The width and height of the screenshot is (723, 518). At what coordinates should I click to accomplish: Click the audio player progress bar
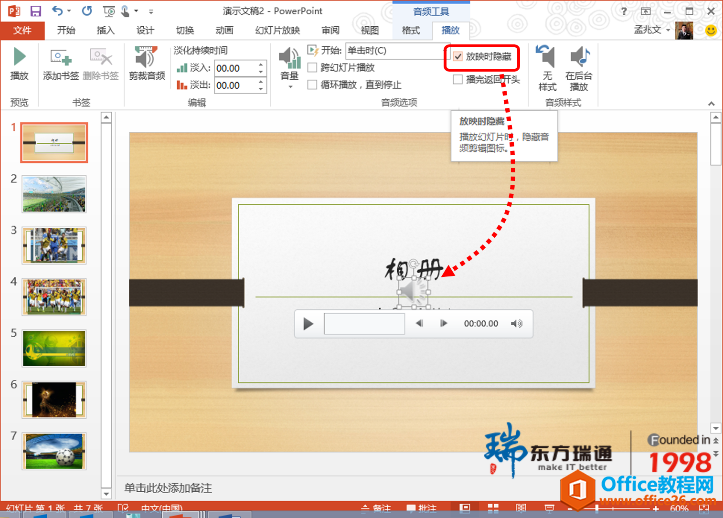(x=364, y=323)
